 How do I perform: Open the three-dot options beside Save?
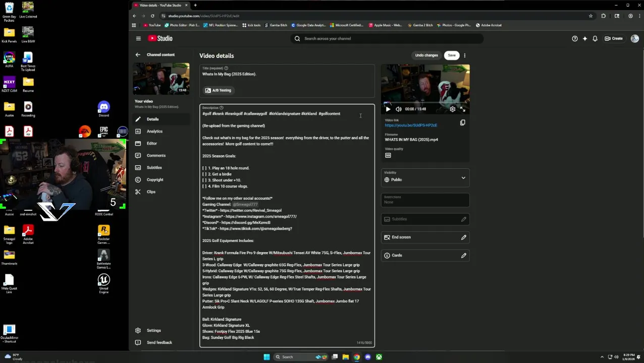[x=464, y=55]
